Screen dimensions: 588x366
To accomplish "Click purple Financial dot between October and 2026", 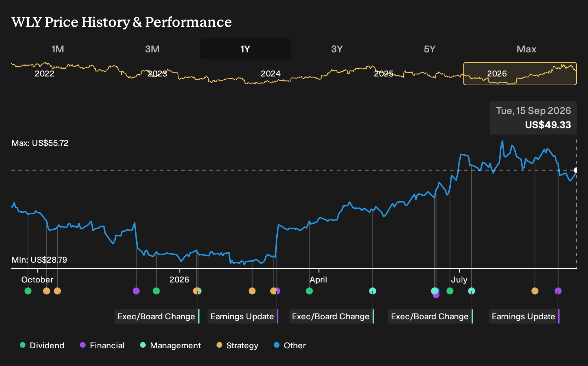I will point(136,291).
